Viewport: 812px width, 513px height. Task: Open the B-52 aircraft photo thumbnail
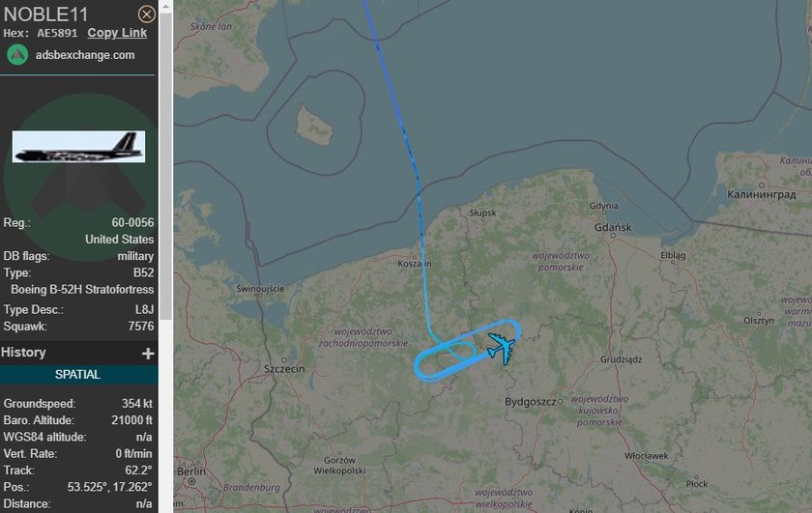78,147
